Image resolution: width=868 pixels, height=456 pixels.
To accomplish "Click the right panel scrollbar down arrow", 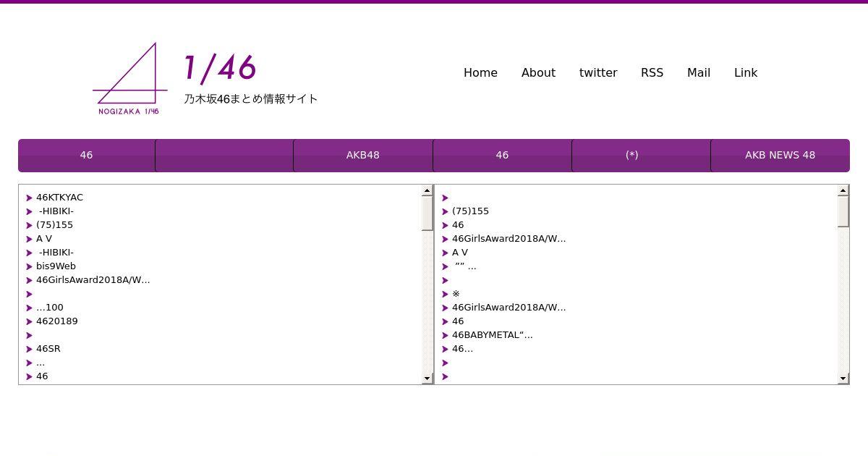I will click(x=843, y=379).
